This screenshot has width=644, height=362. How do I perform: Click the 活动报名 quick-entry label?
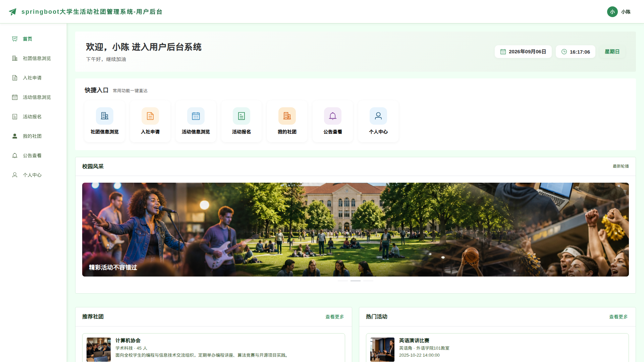tap(241, 132)
